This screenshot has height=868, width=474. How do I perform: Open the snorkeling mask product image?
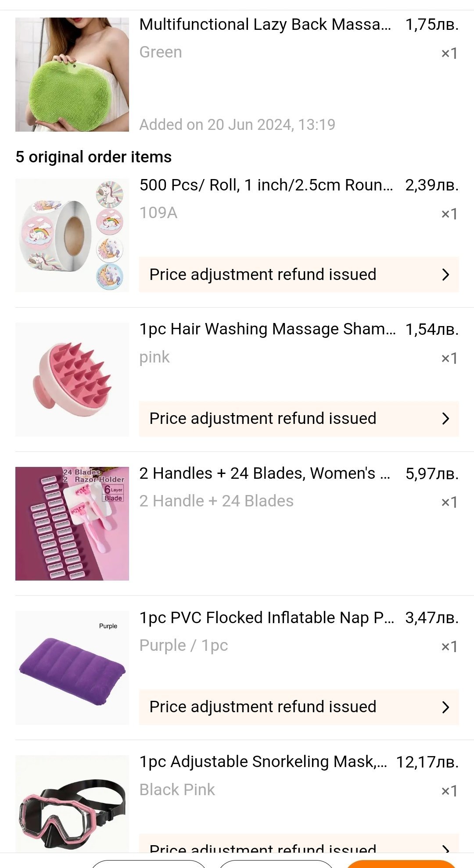(x=72, y=804)
